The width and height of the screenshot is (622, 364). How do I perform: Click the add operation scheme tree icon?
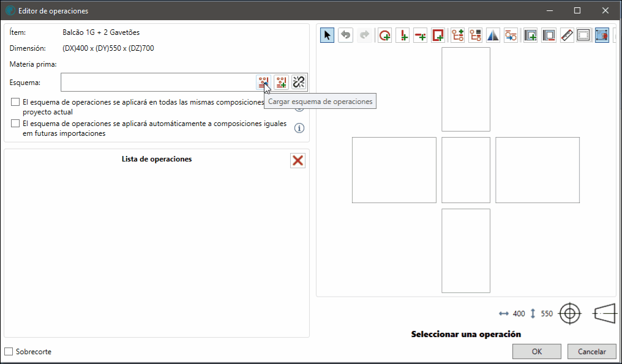458,35
